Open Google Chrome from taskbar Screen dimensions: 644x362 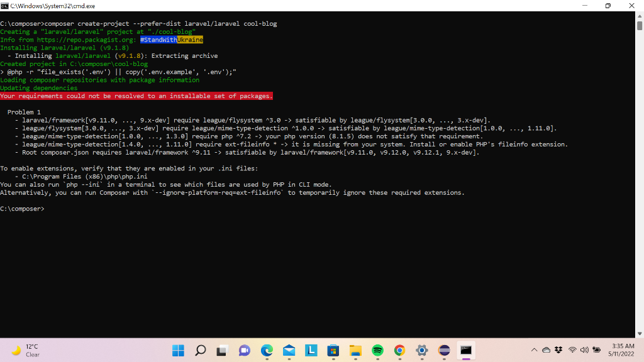coord(399,351)
